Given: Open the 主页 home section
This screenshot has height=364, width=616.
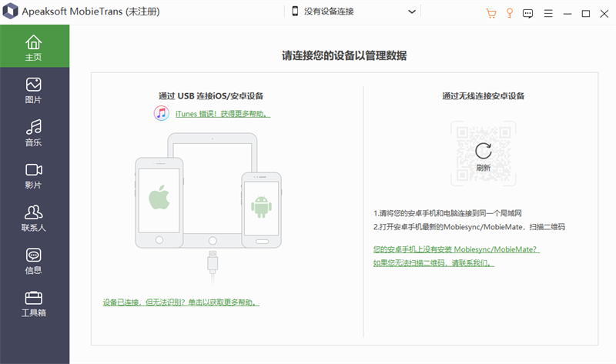Looking at the screenshot, I should pos(34,46).
